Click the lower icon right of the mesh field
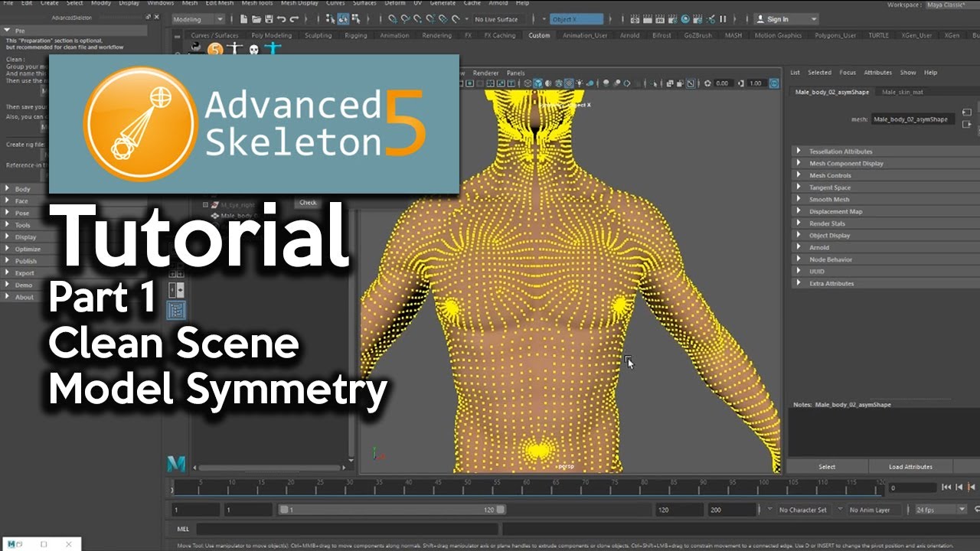Image resolution: width=980 pixels, height=551 pixels. click(966, 125)
